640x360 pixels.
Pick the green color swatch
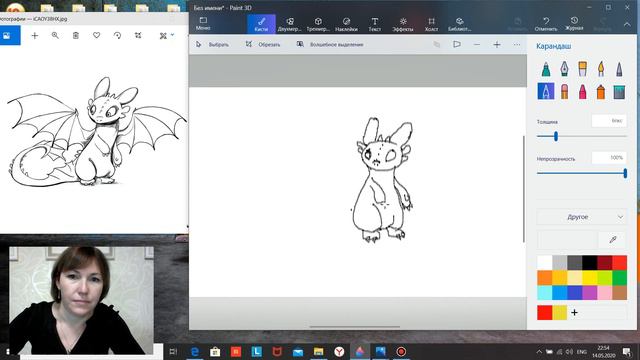tap(620, 278)
